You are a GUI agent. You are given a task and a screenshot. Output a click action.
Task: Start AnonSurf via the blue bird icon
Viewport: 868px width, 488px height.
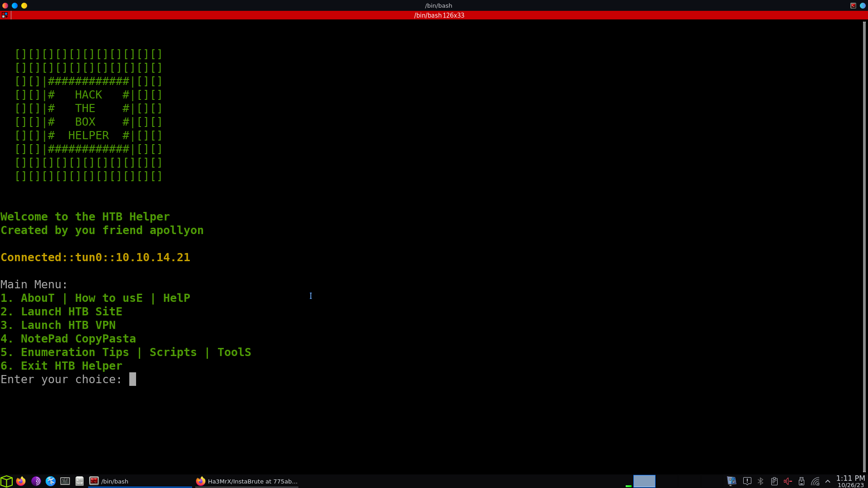pos(50,481)
